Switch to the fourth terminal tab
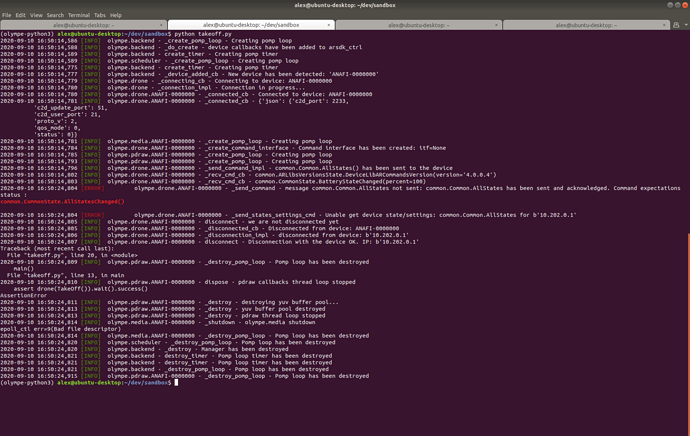The width and height of the screenshot is (690, 436). pos(586,25)
